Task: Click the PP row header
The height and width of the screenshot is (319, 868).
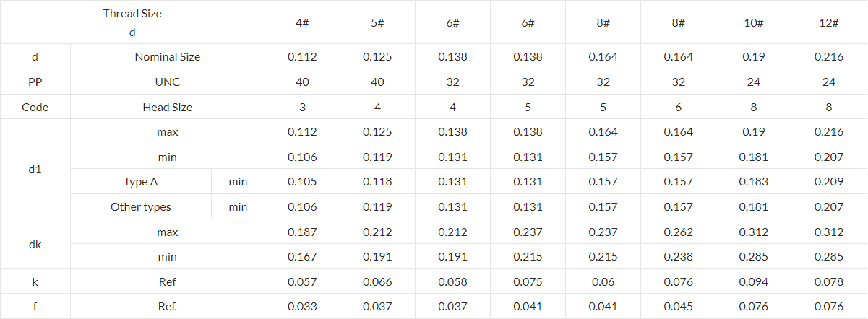Action: tap(35, 82)
